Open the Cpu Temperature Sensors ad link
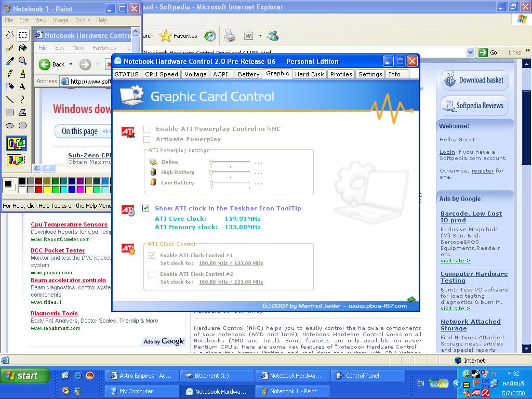 (69, 224)
